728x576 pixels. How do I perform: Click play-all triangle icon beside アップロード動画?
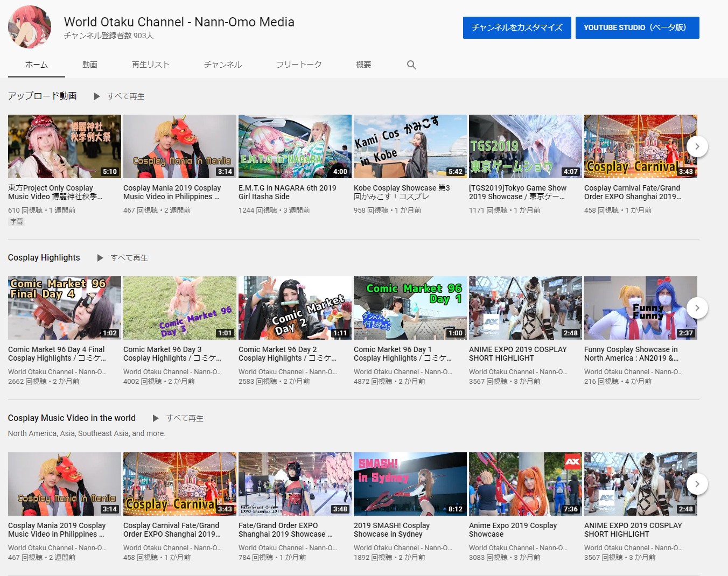(97, 96)
